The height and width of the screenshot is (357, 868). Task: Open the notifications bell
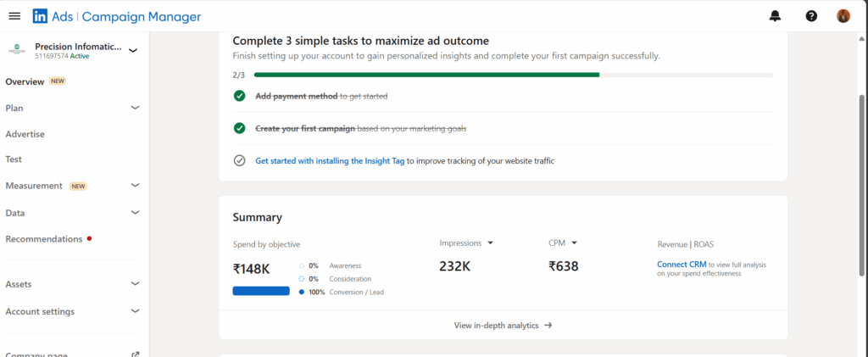click(775, 16)
